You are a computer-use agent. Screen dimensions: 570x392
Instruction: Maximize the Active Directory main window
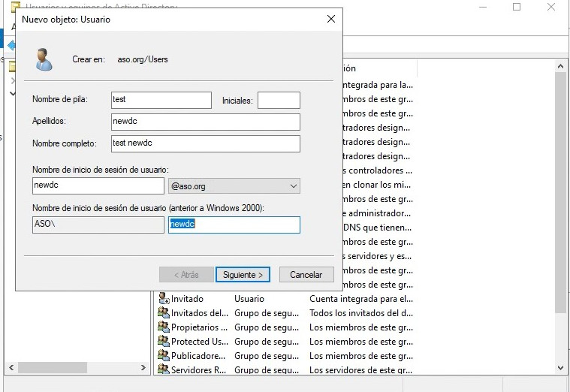tap(517, 7)
